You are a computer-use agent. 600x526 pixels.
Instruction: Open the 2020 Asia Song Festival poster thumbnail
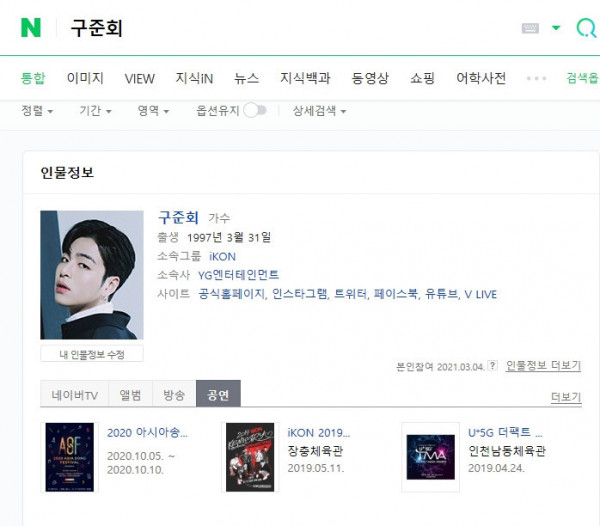[70, 457]
